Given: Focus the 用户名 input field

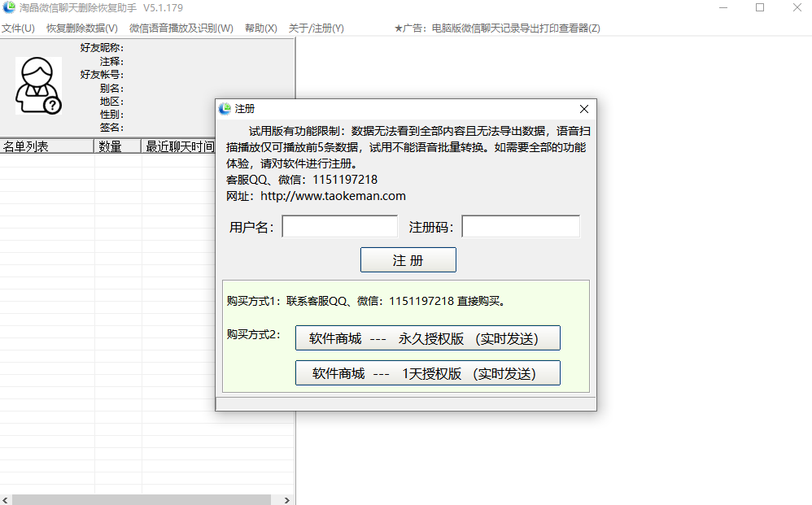Looking at the screenshot, I should tap(340, 227).
